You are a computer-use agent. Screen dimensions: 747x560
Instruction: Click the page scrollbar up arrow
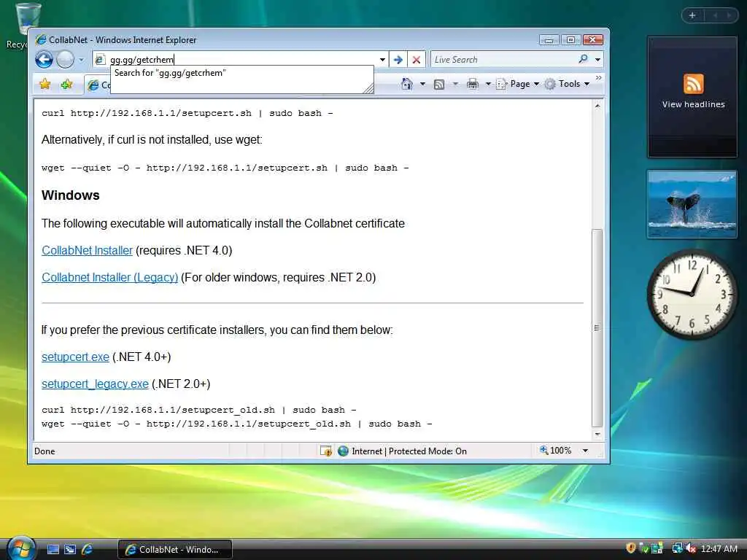(597, 106)
